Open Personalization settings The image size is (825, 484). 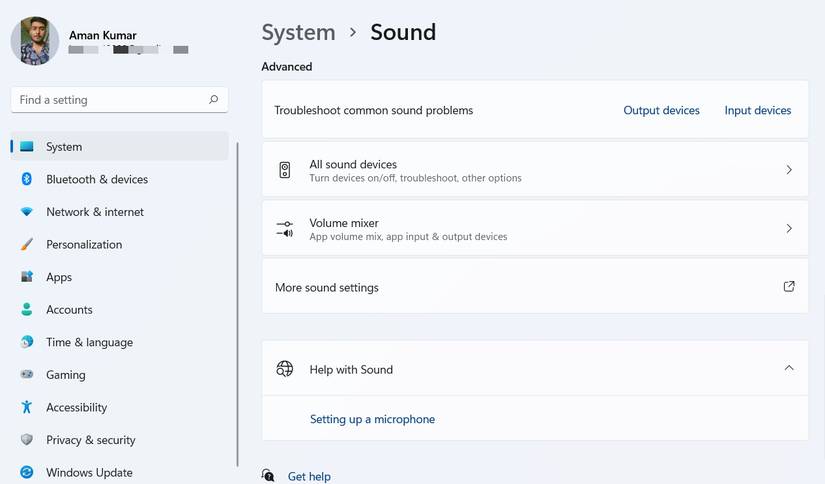tap(120, 244)
